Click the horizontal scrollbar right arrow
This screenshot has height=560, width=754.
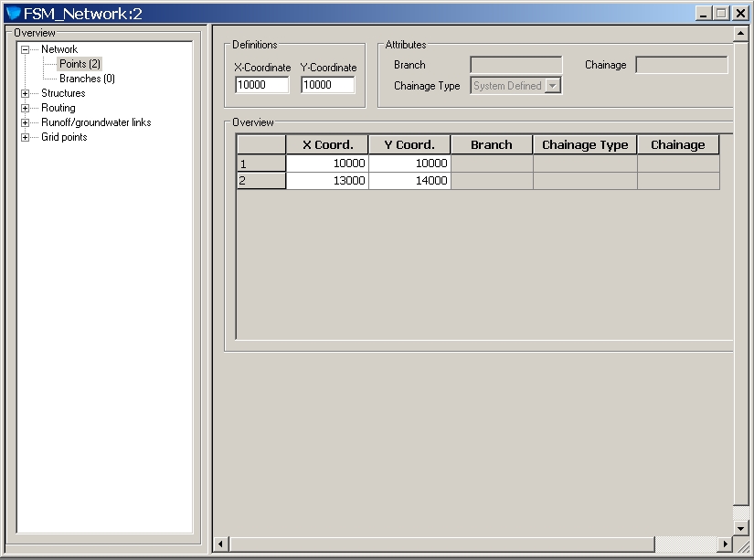pyautogui.click(x=725, y=544)
